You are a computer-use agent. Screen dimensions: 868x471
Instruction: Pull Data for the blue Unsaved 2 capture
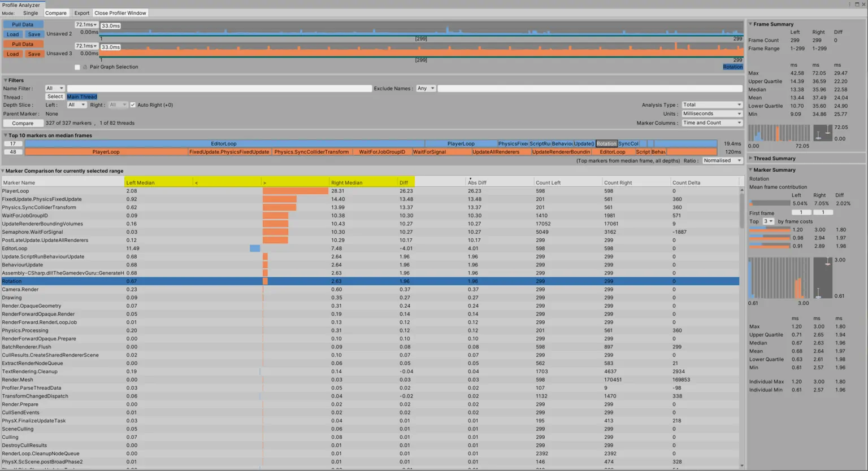(23, 24)
